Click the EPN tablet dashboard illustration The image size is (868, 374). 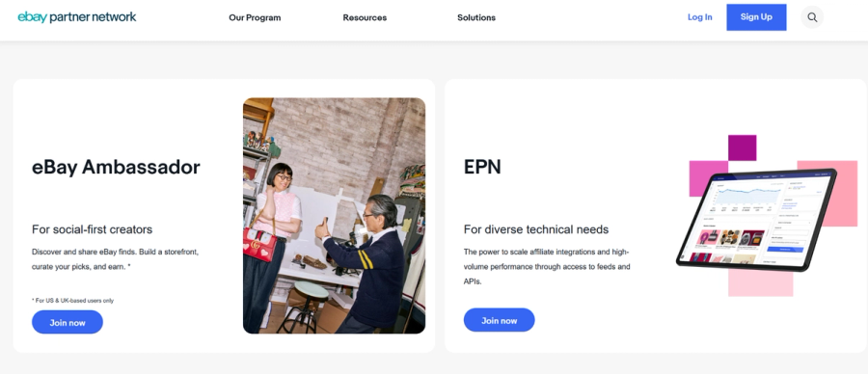(x=767, y=216)
